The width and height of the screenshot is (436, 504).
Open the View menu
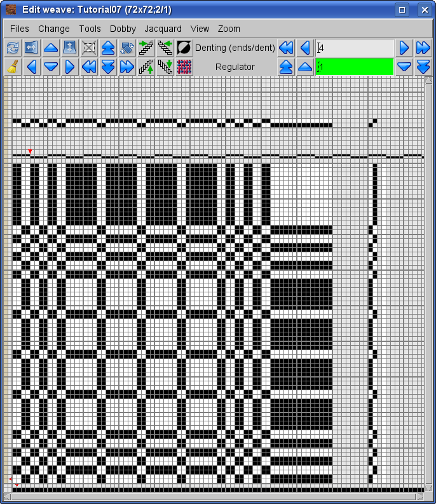(200, 29)
